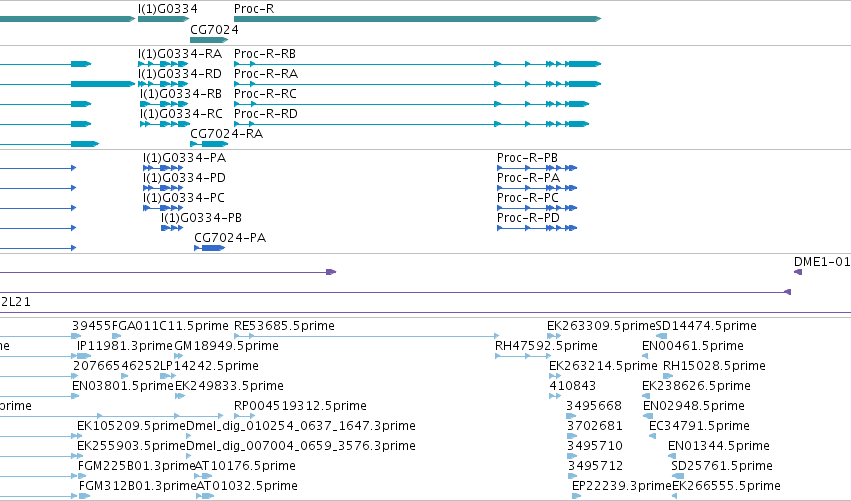This screenshot has height=501, width=851.
Task: Click l(1)G0334-PB protein feature
Action: (x=172, y=228)
